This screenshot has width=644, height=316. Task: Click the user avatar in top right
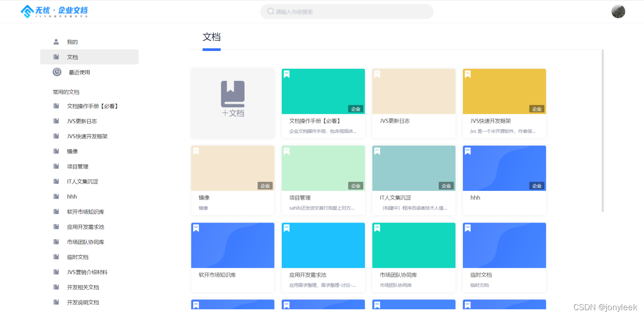[618, 12]
